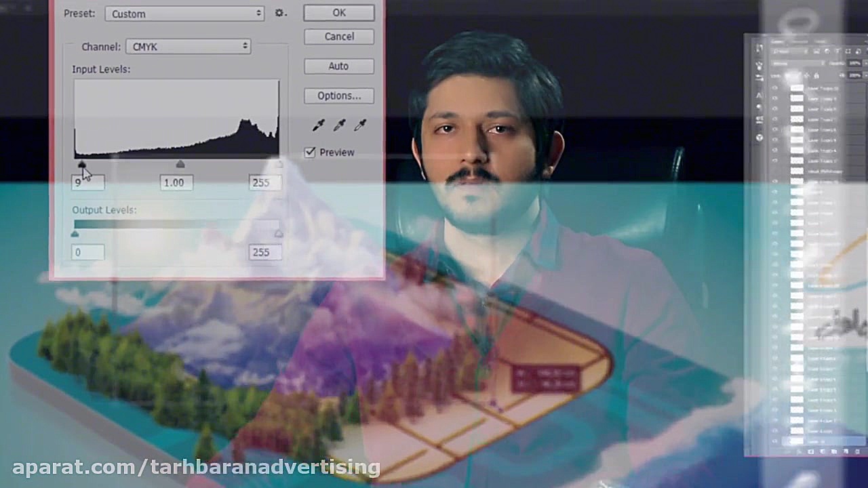Pick the white point eyedropper
The image size is (868, 488).
(360, 125)
